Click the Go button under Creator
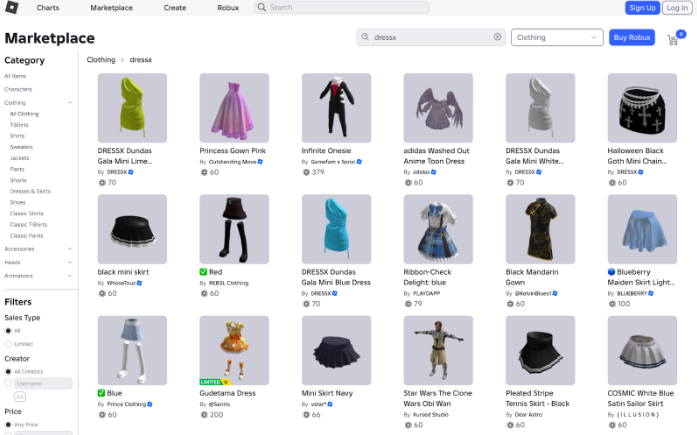The image size is (697, 435). (20, 396)
